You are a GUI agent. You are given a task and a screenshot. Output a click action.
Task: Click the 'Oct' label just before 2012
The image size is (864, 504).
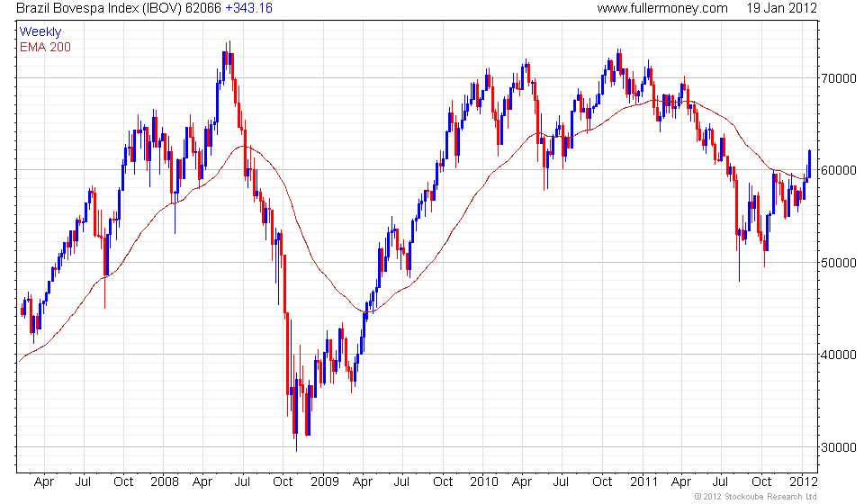click(761, 481)
